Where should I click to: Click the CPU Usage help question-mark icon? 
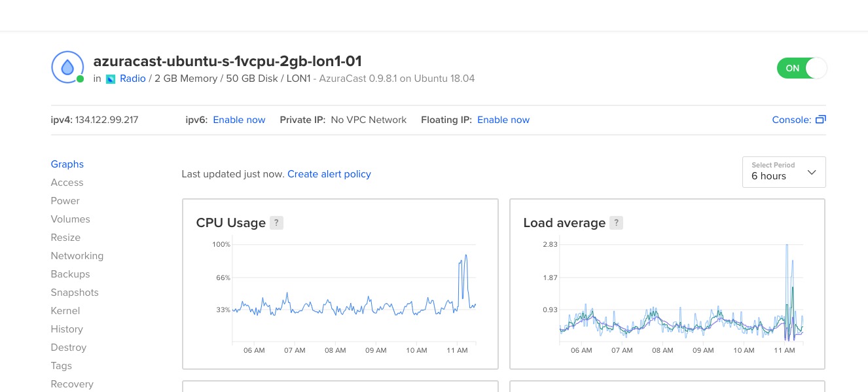coord(276,223)
